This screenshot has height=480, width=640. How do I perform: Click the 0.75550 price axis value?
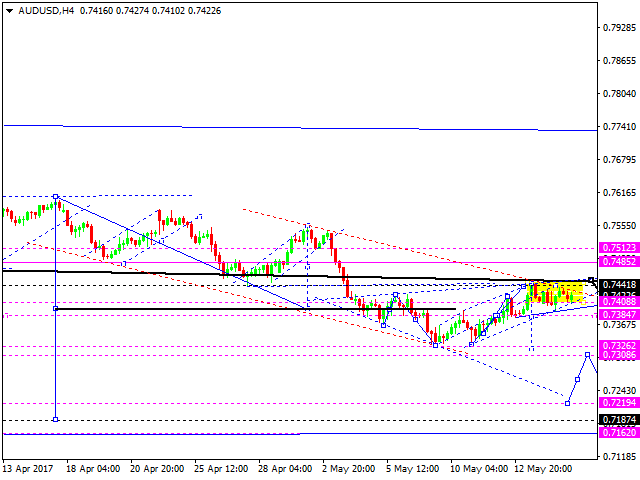coord(619,226)
